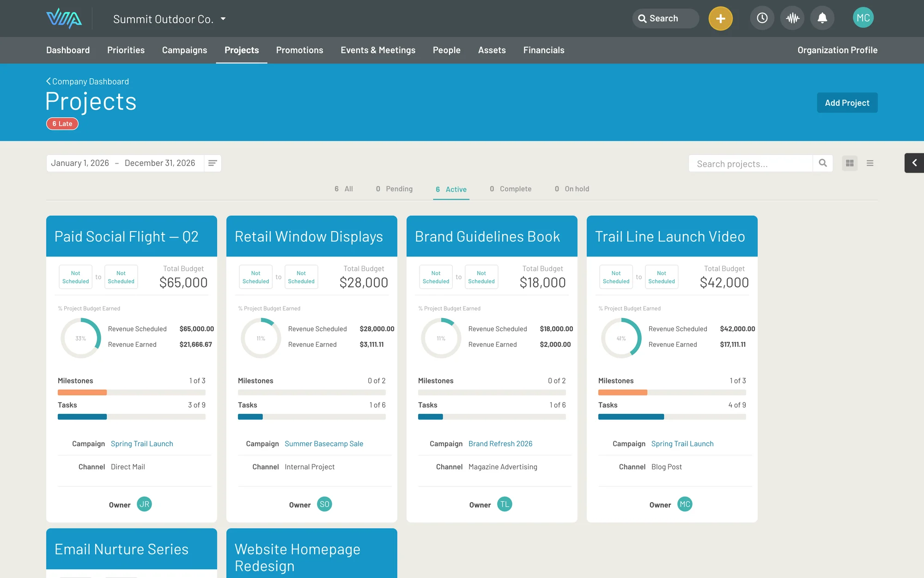The height and width of the screenshot is (578, 924).
Task: Click the TL owner avatar
Action: [505, 504]
